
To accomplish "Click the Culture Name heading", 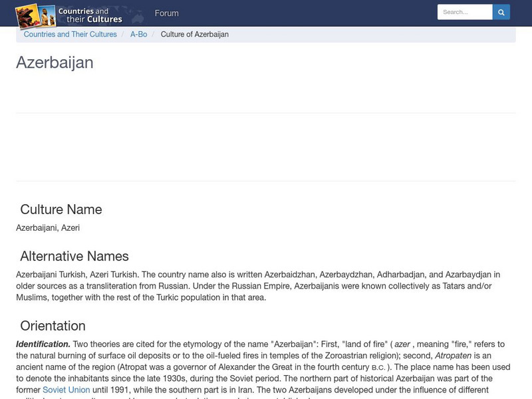I will pyautogui.click(x=61, y=209).
